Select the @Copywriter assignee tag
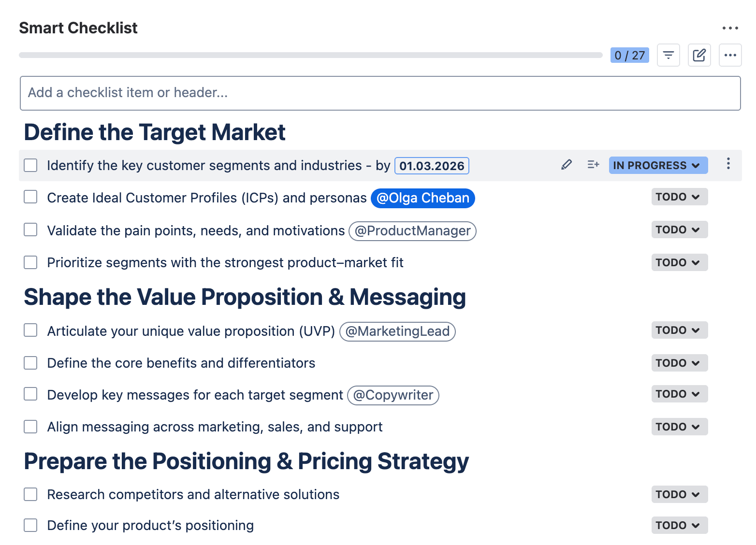The width and height of the screenshot is (756, 545). [x=393, y=395]
